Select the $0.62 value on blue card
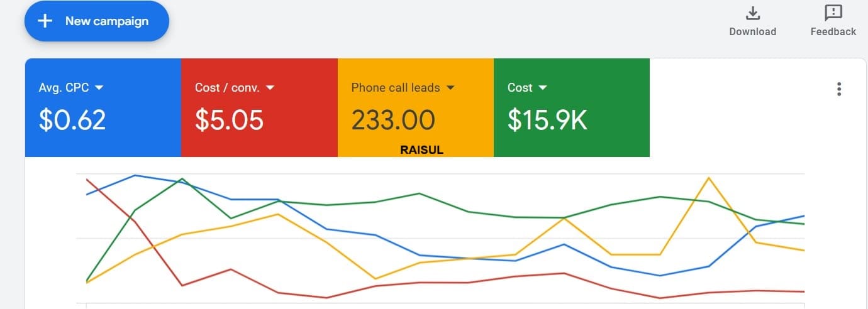 point(72,120)
